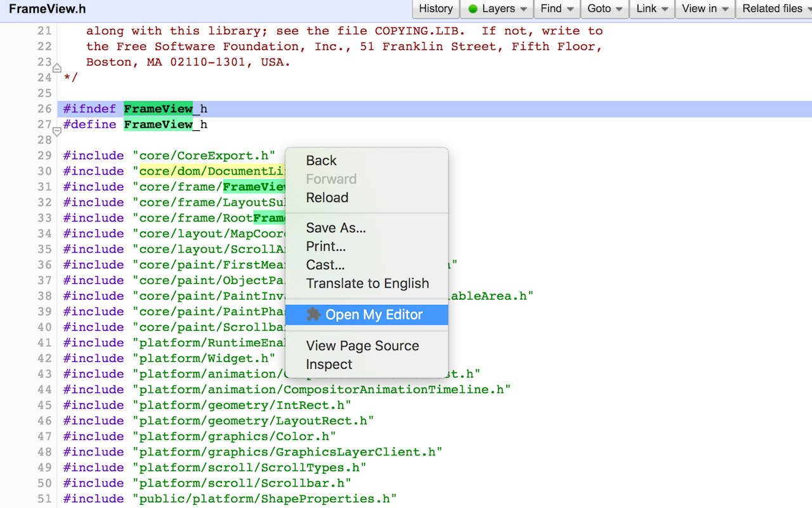812x508 pixels.
Task: Open the Find dropdown menu
Action: pyautogui.click(x=556, y=9)
